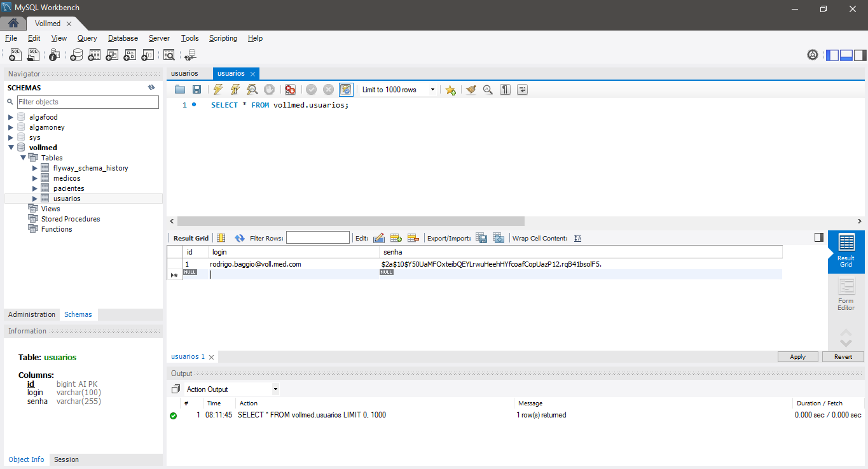868x469 pixels.
Task: Collapse the Tables node
Action: 23,158
